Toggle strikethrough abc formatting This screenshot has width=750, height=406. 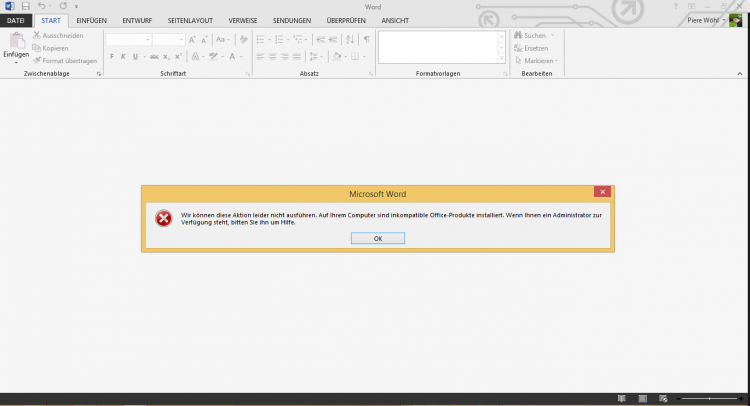[x=154, y=56]
